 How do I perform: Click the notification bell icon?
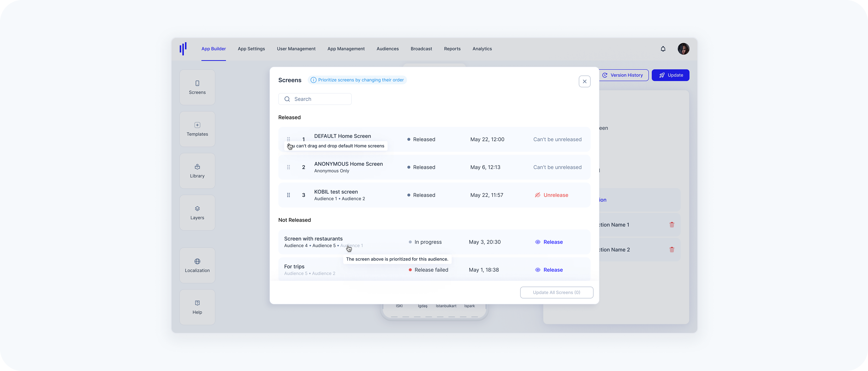point(663,49)
